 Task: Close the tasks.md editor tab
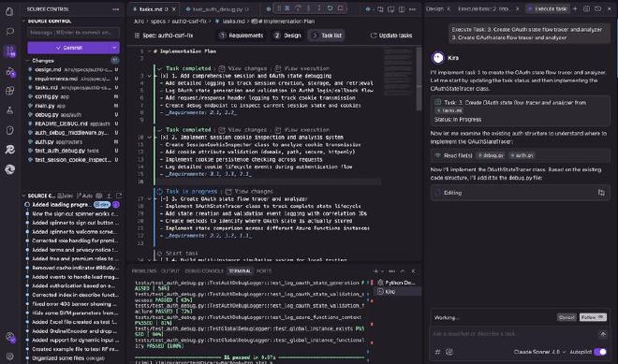[174, 9]
